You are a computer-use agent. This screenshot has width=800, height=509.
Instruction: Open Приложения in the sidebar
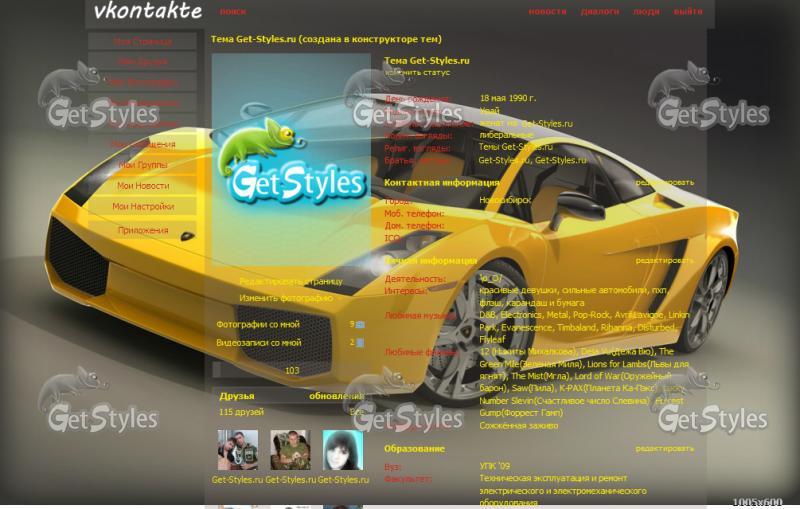tap(143, 231)
